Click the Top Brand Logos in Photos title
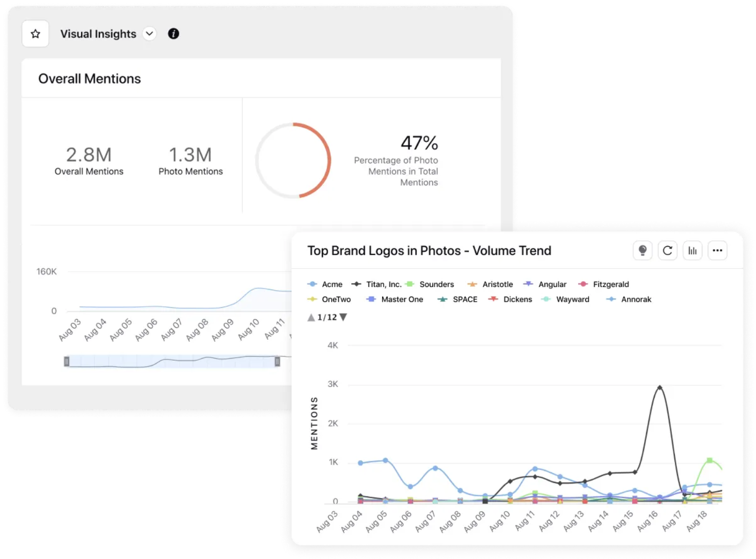 point(429,251)
